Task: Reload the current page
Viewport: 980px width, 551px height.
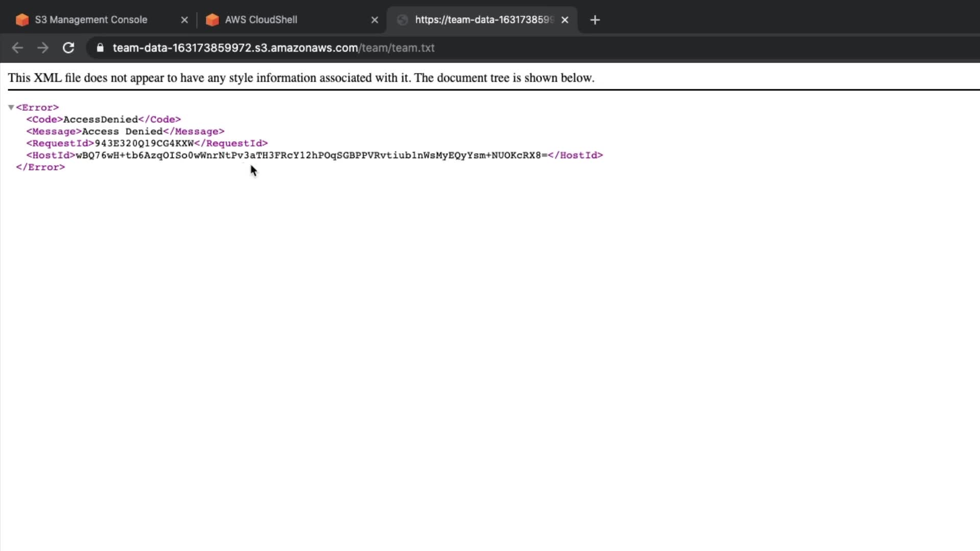Action: click(x=68, y=48)
